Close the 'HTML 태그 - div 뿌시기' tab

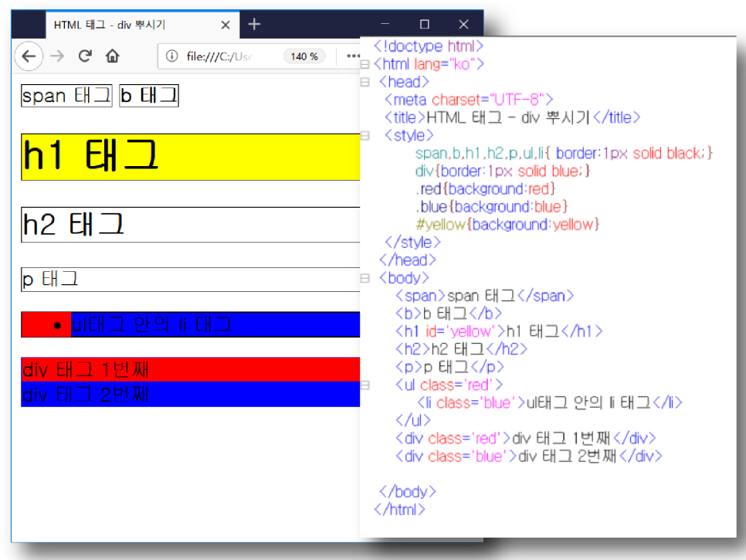[x=225, y=25]
